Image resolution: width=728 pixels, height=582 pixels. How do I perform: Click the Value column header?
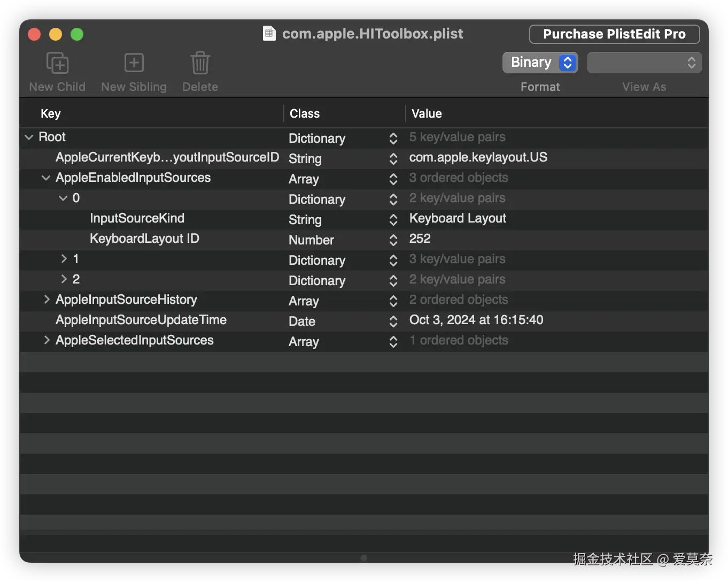(427, 113)
